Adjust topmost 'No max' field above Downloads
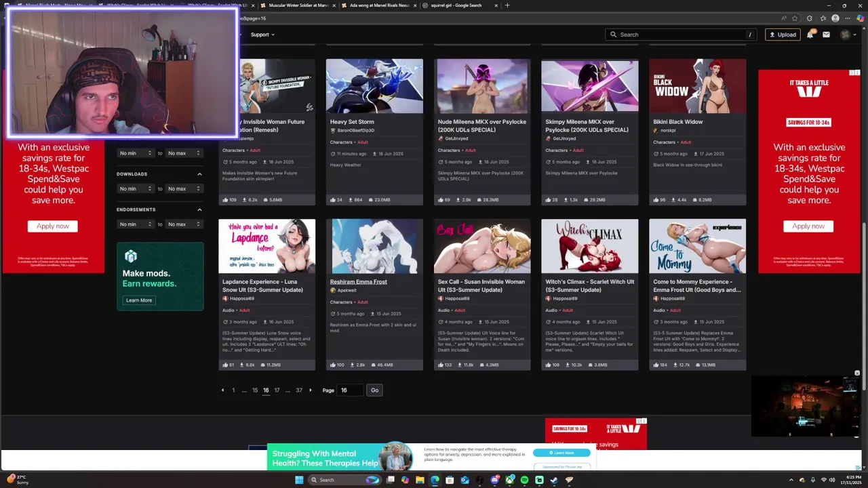This screenshot has height=488, width=868. coord(184,153)
